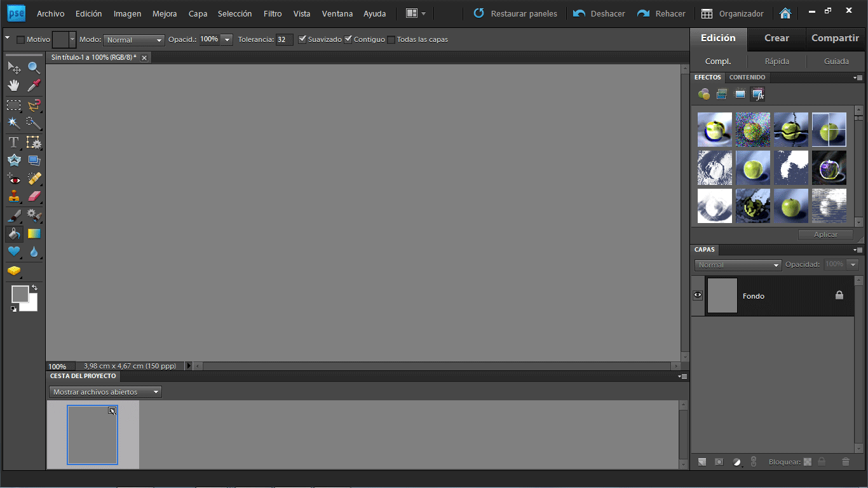Open Capas Opacidad dropdown arrow

(x=853, y=265)
